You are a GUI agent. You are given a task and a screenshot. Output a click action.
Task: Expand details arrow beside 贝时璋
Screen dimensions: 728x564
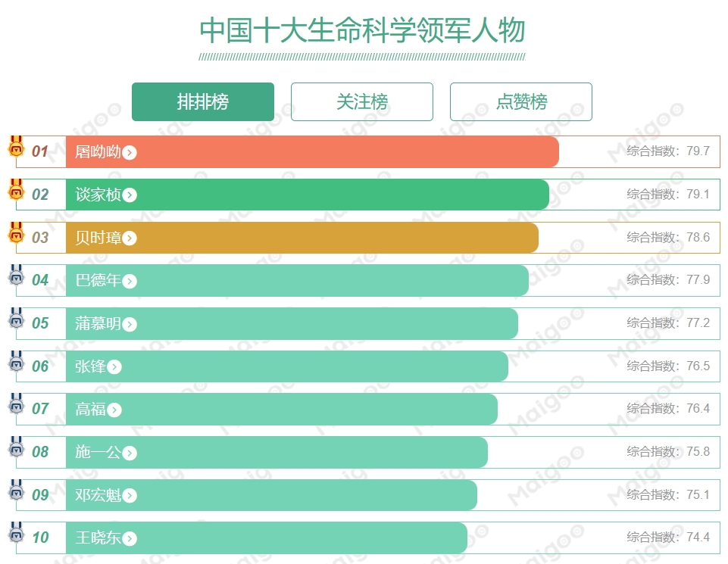pos(130,238)
